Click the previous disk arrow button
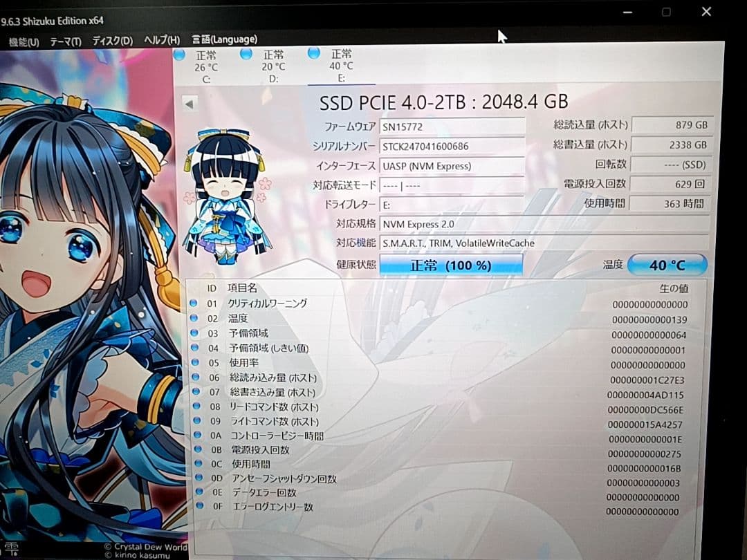747x560 pixels. click(x=190, y=103)
